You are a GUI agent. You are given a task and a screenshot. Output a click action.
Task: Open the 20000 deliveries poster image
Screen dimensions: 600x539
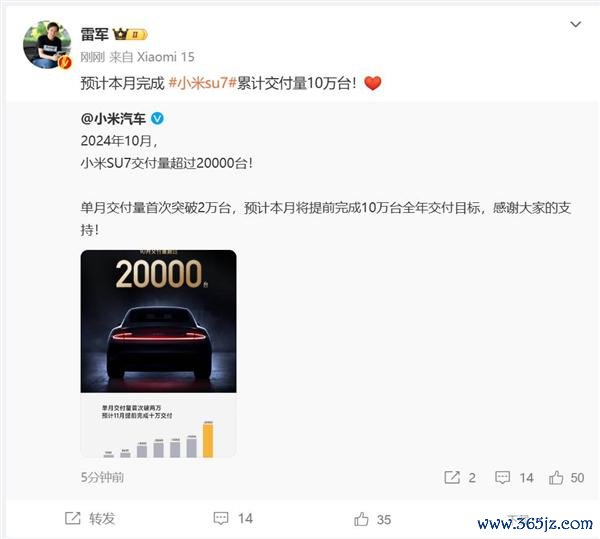coord(158,353)
